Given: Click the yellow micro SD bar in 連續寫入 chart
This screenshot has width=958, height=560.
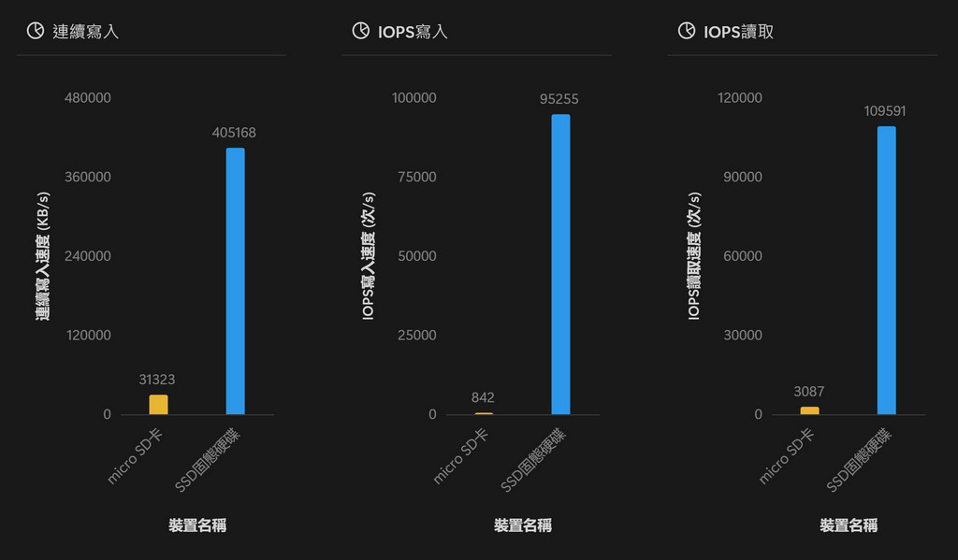Looking at the screenshot, I should click(158, 405).
